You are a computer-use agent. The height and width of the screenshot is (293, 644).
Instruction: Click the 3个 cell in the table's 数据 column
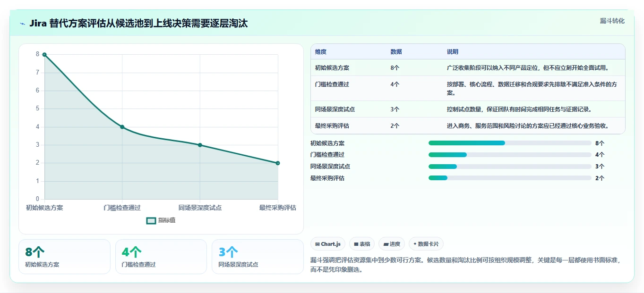pyautogui.click(x=395, y=109)
